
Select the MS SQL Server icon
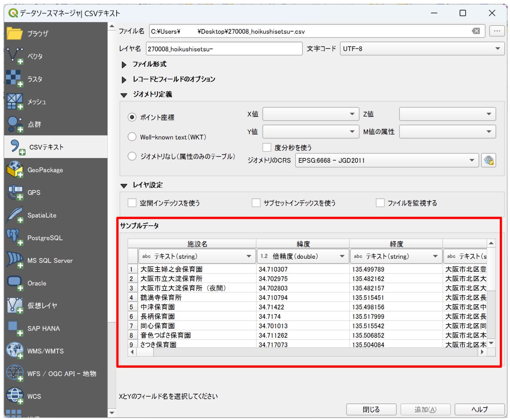(x=15, y=260)
